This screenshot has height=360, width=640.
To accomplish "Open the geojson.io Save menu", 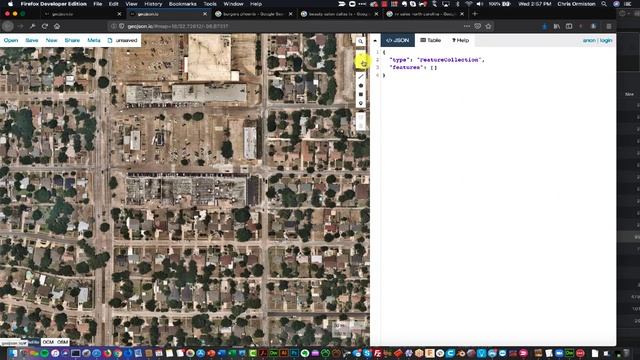I will (32, 40).
